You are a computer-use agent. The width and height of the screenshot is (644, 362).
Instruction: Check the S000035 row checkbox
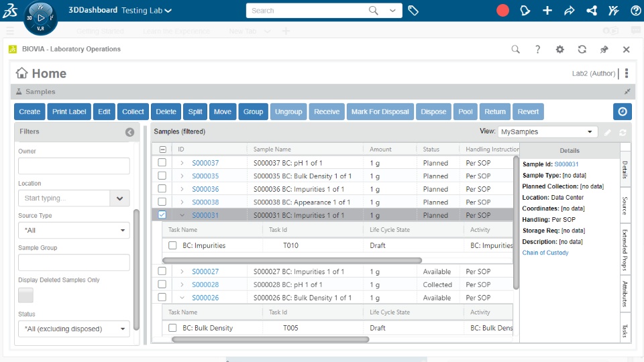(x=162, y=176)
